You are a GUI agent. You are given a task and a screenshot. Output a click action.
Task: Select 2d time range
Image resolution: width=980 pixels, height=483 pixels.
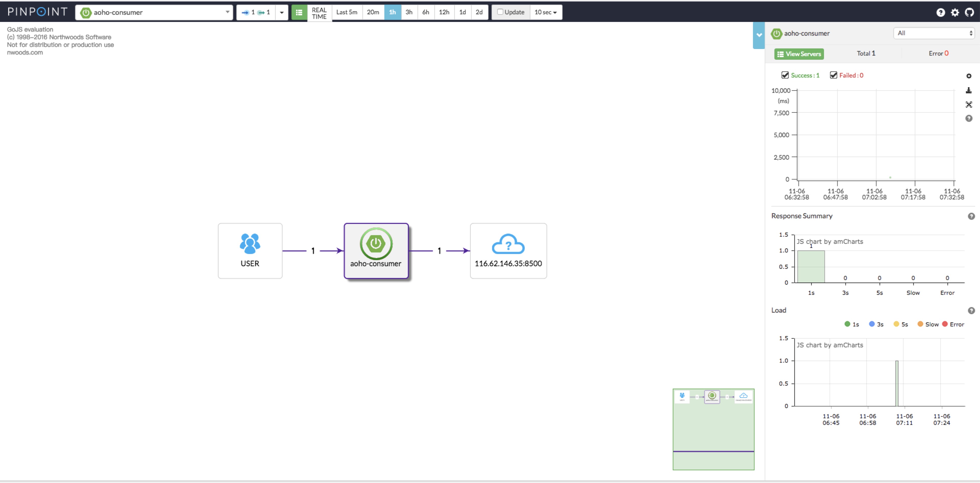click(479, 12)
